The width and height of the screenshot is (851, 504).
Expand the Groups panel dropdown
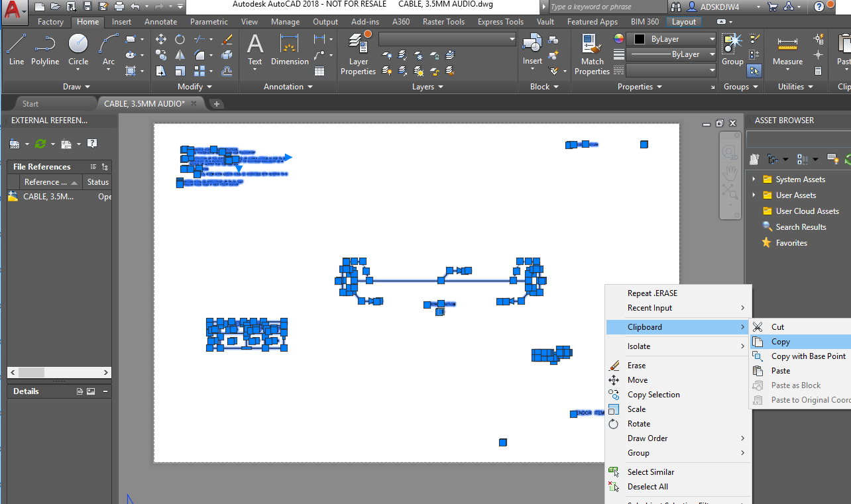(x=740, y=87)
